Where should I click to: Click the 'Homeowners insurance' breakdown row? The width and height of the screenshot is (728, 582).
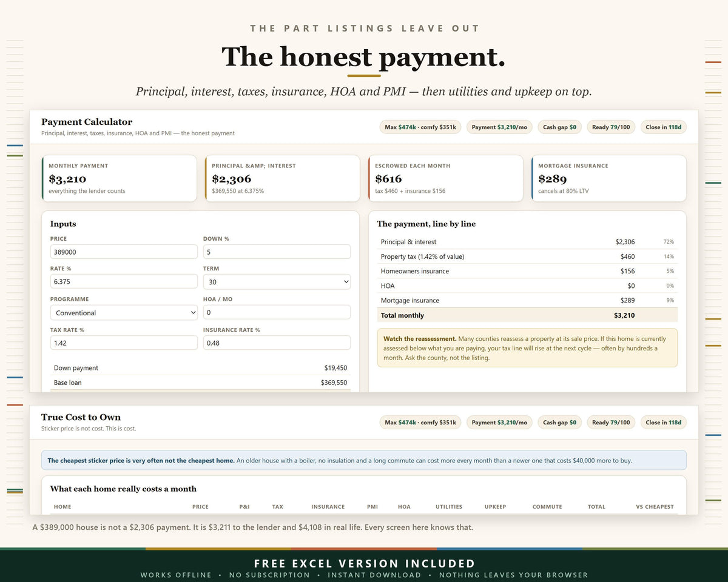click(527, 271)
